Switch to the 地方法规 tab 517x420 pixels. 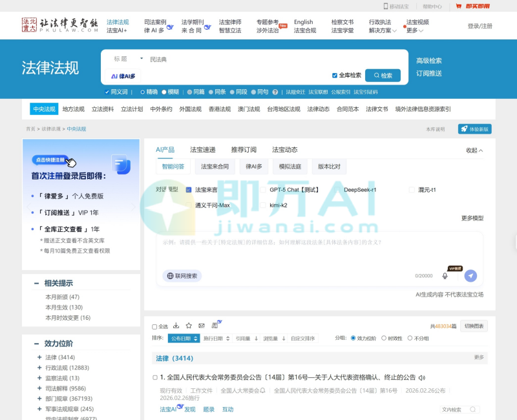click(73, 109)
